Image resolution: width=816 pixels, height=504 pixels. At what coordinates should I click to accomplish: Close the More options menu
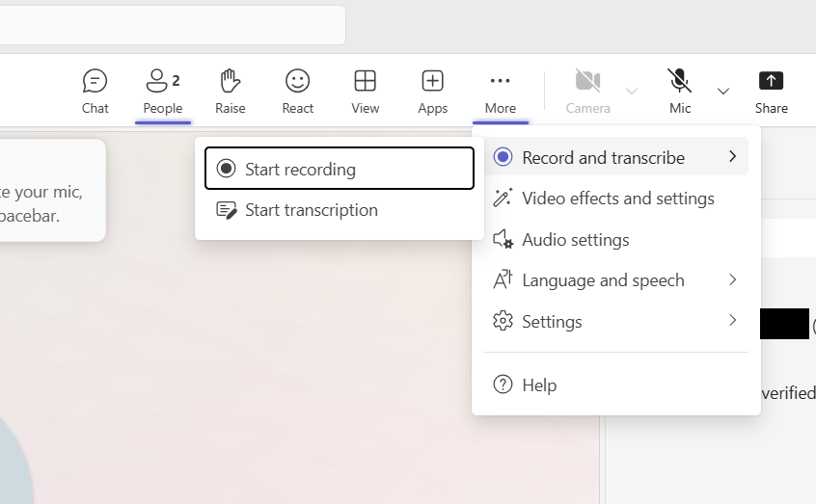[500, 92]
